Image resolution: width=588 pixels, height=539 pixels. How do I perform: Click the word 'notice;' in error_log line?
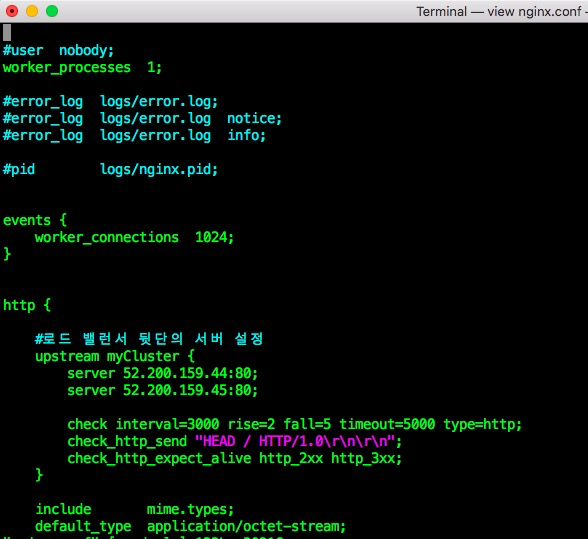point(254,118)
